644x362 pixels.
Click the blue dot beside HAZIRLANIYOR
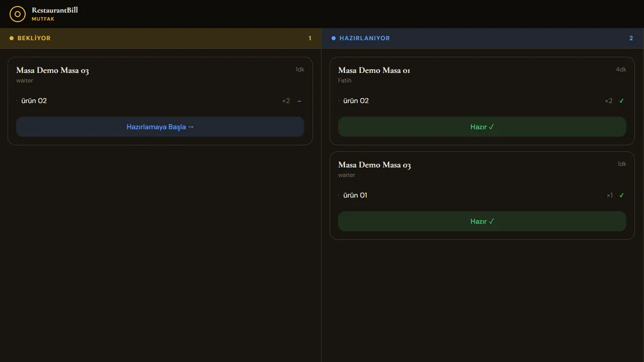pyautogui.click(x=334, y=39)
